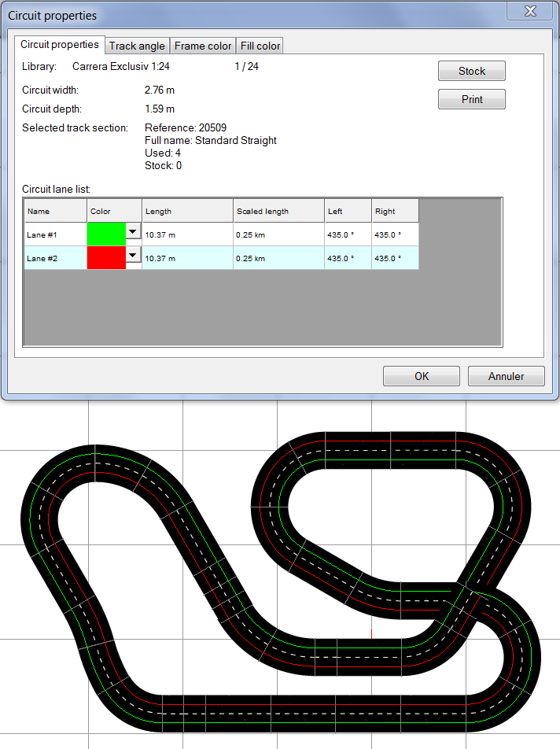
Task: Expand the Lane #2 color dropdown arrow
Action: pos(133,255)
